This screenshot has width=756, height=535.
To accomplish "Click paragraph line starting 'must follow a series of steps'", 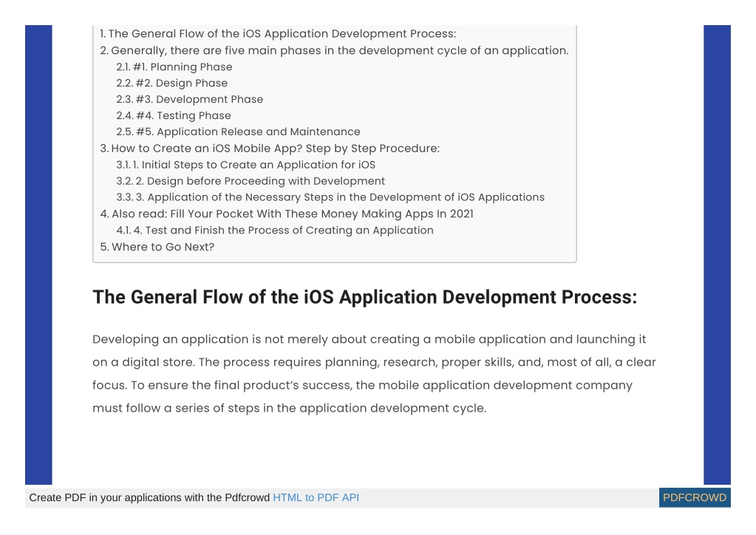I will coord(289,408).
